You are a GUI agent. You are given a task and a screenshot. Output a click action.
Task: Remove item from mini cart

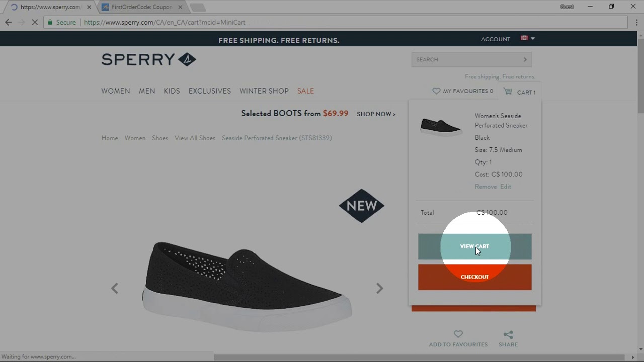tap(486, 187)
